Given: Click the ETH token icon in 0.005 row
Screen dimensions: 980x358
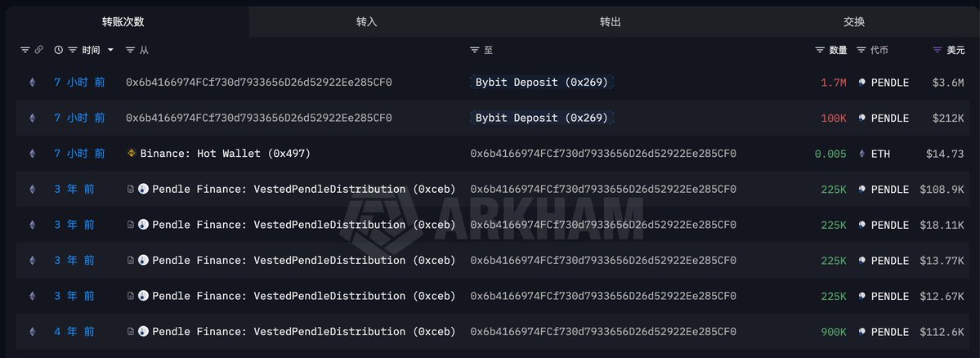Looking at the screenshot, I should click(862, 154).
